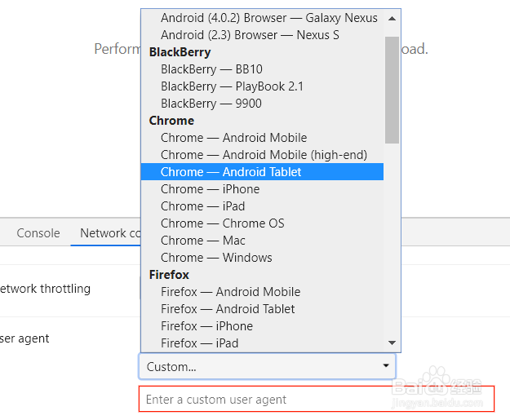The height and width of the screenshot is (420, 510).
Task: Choose Firefox — iPhone option
Action: click(262, 326)
